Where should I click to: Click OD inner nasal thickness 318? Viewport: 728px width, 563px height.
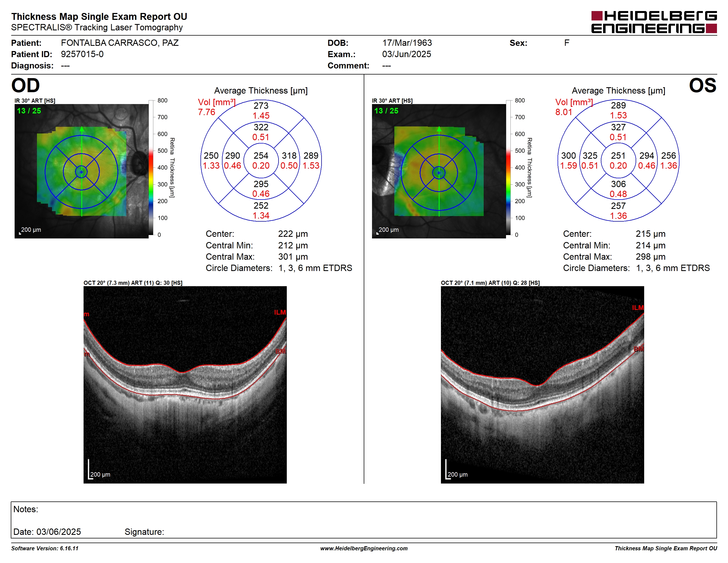click(289, 156)
